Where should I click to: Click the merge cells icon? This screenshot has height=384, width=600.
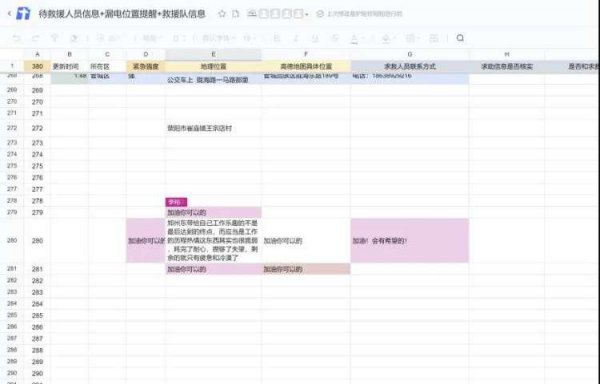[x=434, y=38]
